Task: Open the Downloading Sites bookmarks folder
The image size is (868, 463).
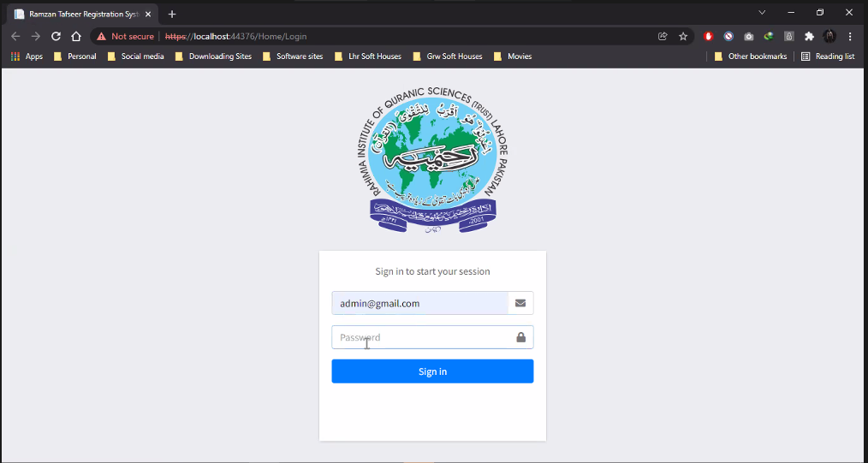Action: point(213,56)
